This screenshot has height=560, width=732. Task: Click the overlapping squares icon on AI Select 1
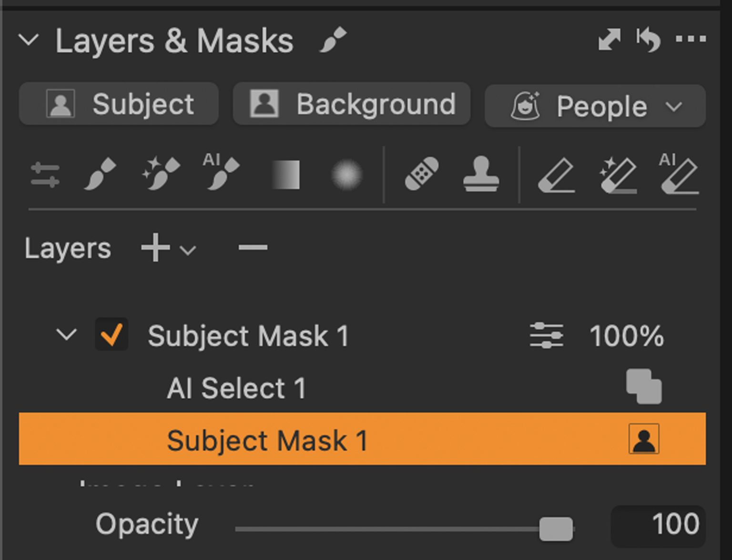[644, 387]
